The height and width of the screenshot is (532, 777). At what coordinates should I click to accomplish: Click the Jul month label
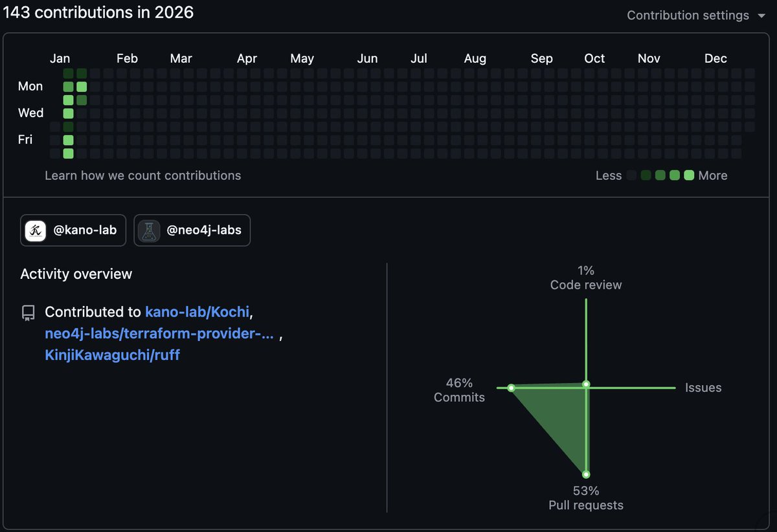418,58
